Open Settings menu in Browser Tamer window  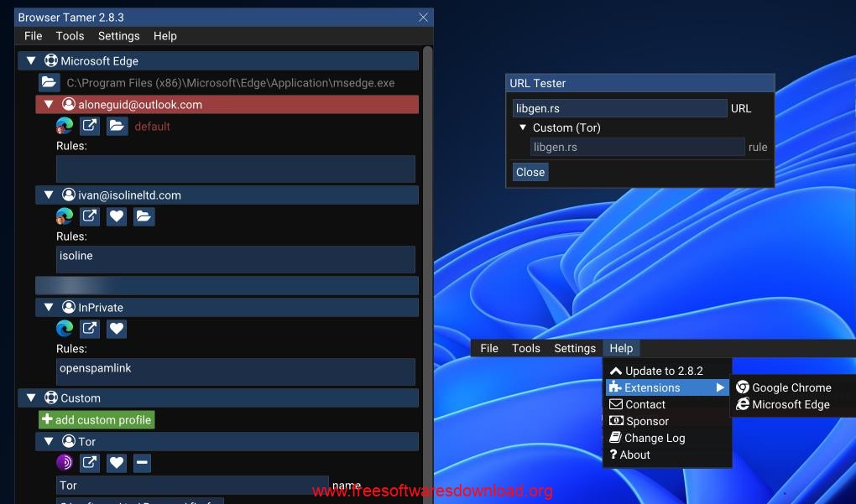[118, 36]
